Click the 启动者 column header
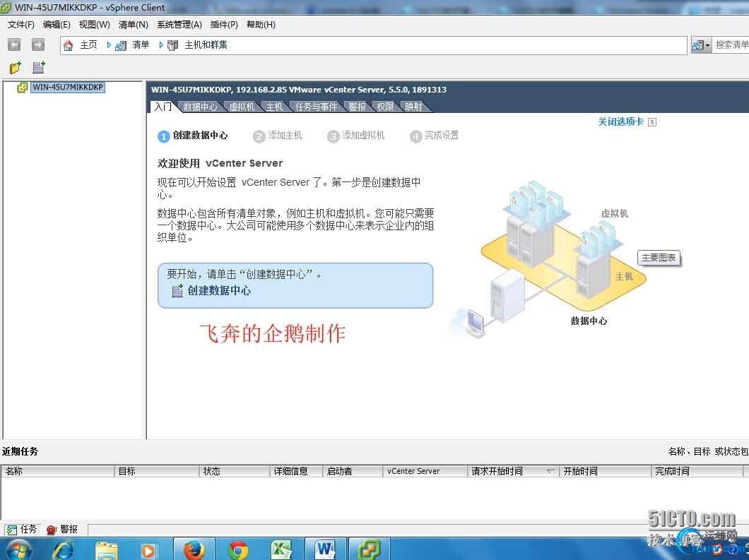 353,471
